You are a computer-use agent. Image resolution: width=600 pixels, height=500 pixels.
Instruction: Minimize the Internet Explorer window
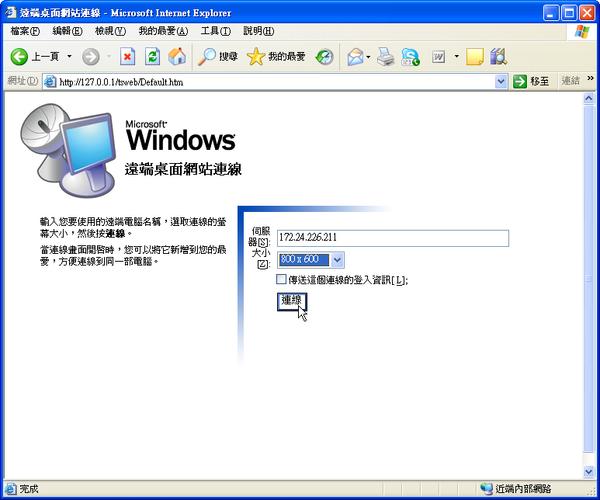551,13
